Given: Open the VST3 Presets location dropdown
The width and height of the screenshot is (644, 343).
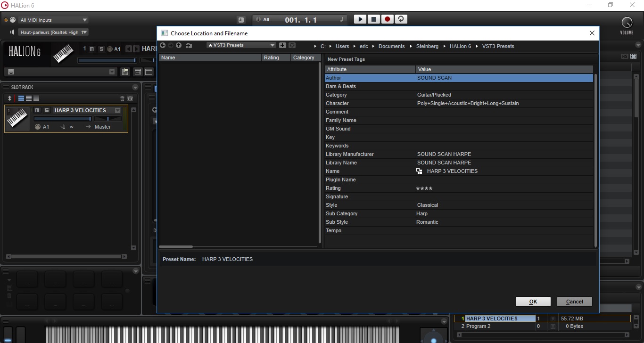Looking at the screenshot, I should click(x=240, y=45).
